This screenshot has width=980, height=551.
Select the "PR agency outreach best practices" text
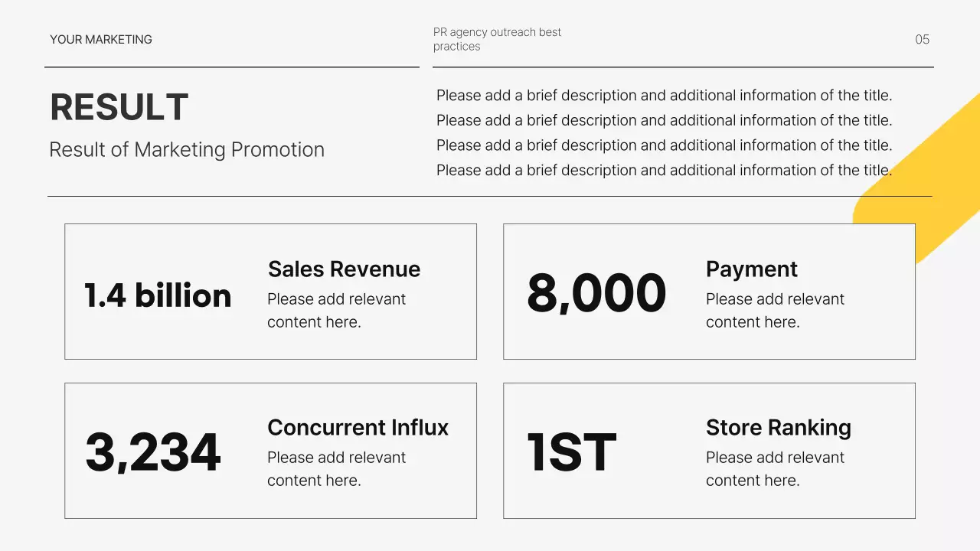click(497, 39)
